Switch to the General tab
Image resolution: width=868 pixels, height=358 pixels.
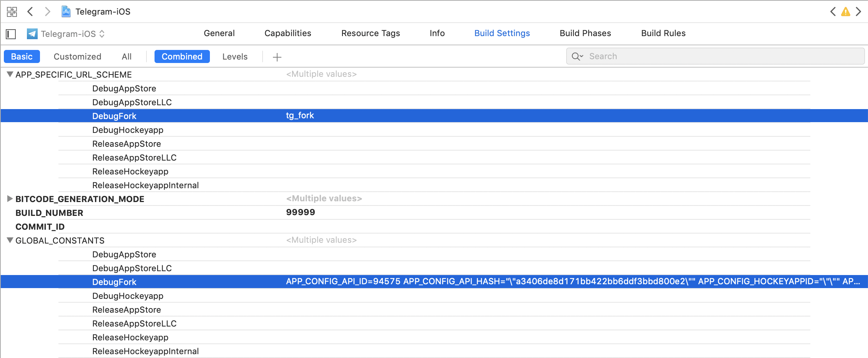[x=219, y=33]
